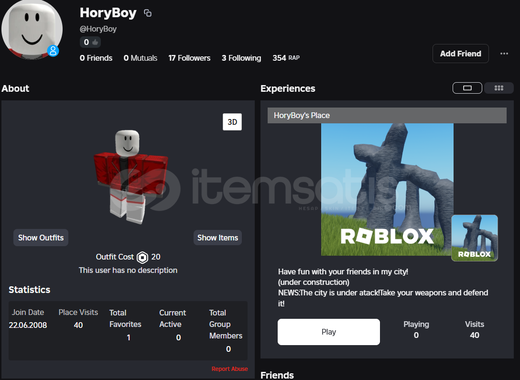
Task: Click the join date 22.06.2008
Action: tap(28, 325)
